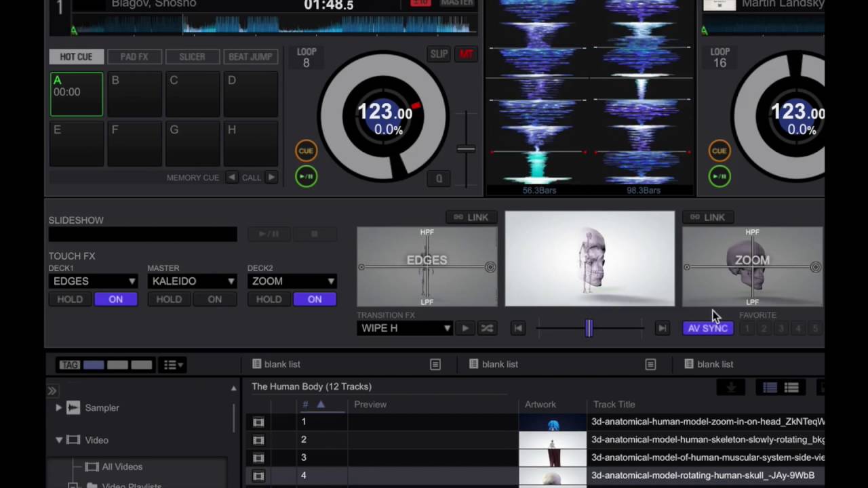Click the slideshow play/pause button
Image resolution: width=868 pixels, height=488 pixels.
(x=269, y=234)
